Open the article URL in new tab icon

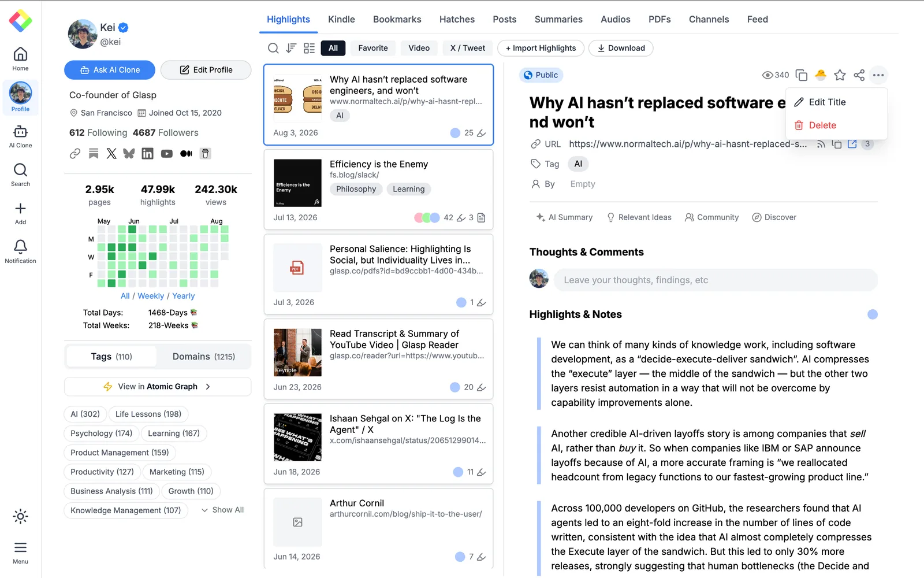click(852, 144)
